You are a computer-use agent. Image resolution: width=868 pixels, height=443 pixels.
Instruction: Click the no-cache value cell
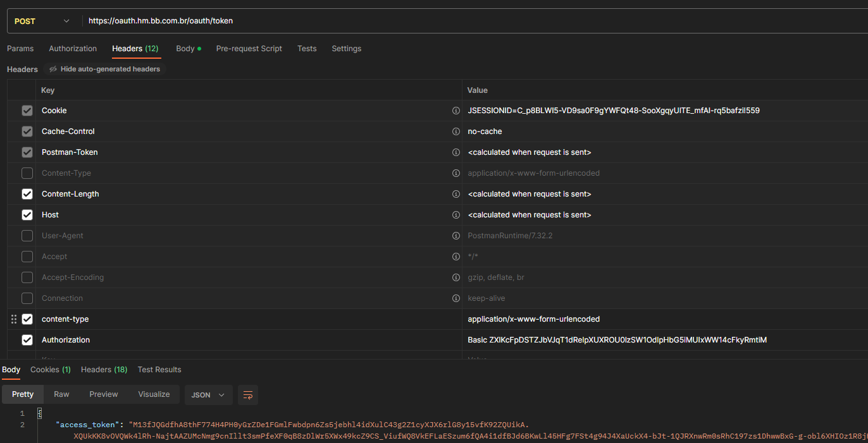click(x=665, y=131)
